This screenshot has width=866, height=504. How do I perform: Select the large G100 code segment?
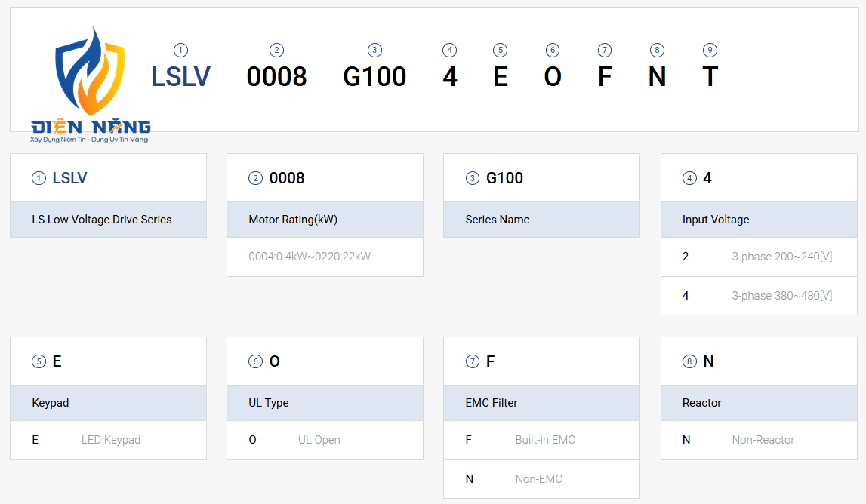[374, 77]
